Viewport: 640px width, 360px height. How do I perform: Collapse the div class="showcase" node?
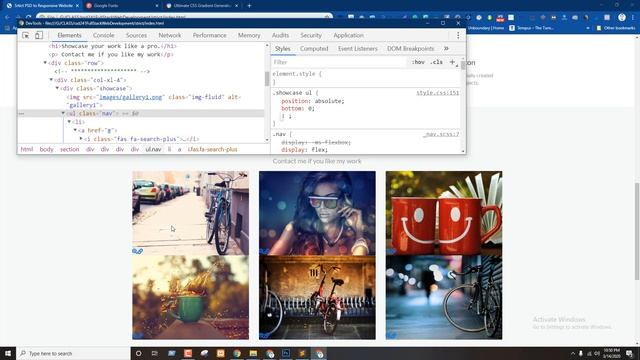(57, 88)
